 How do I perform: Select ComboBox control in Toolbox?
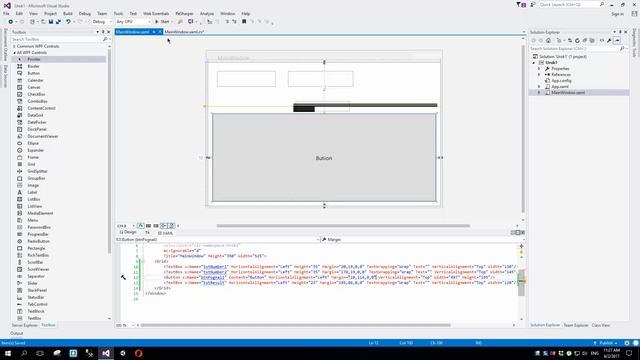coord(37,101)
